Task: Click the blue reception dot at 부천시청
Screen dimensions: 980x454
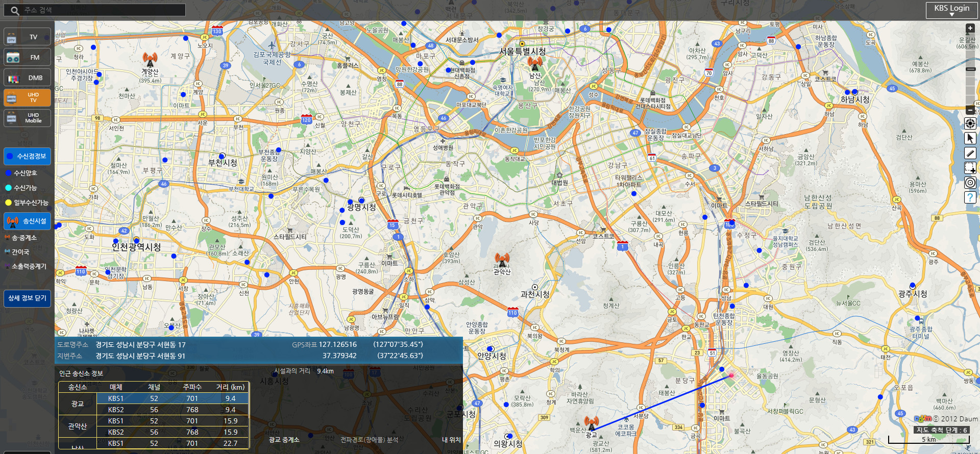Action: click(x=222, y=156)
